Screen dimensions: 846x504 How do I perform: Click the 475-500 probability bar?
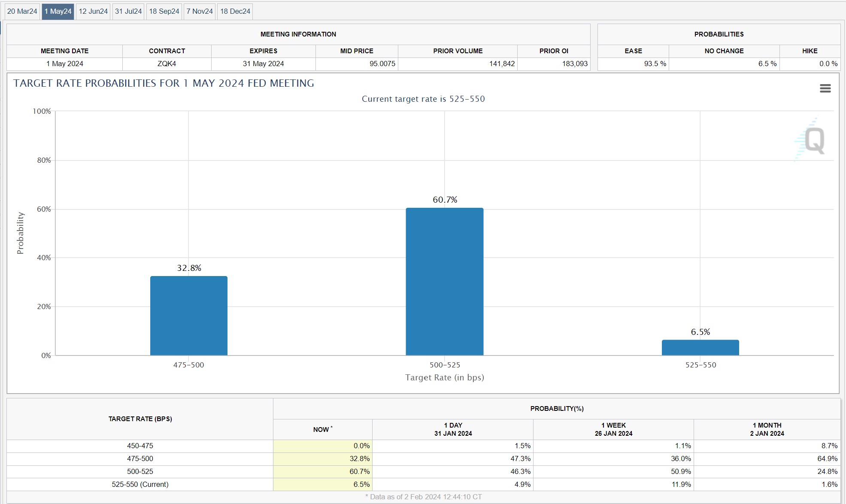coord(189,316)
